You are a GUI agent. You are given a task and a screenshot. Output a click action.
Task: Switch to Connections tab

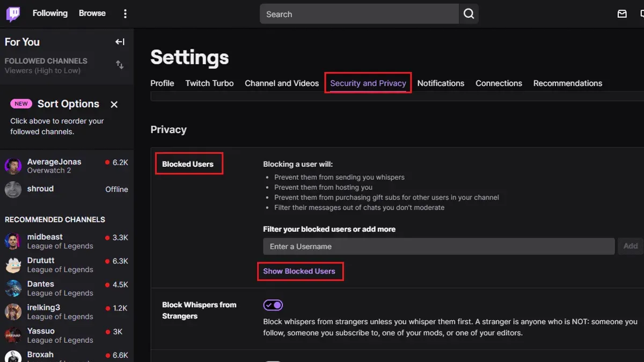click(499, 83)
